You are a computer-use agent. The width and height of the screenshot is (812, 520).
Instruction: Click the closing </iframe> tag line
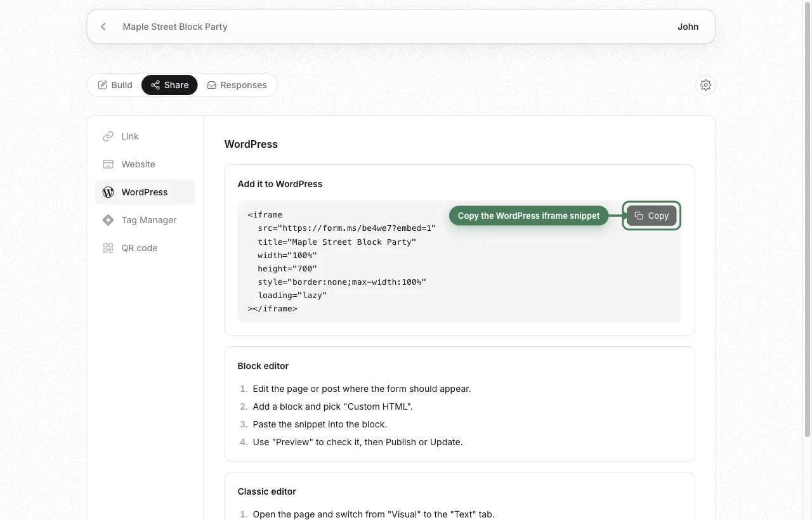(x=273, y=308)
